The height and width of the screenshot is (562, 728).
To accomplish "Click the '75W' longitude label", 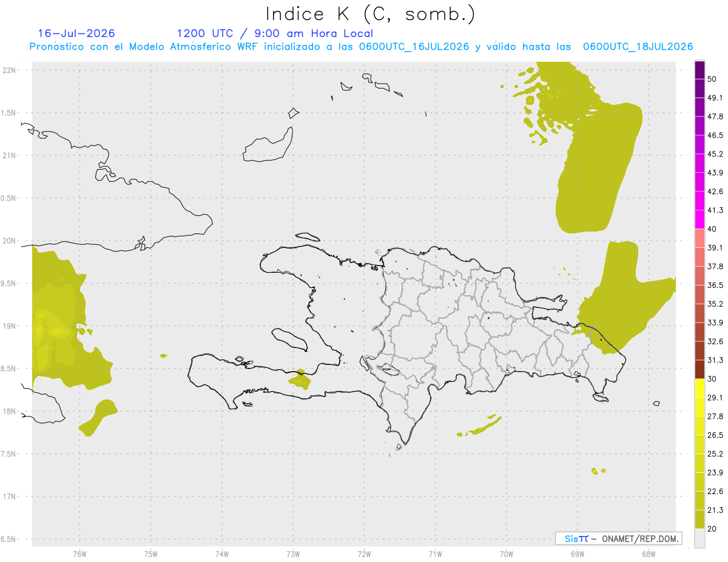I will click(x=150, y=554).
